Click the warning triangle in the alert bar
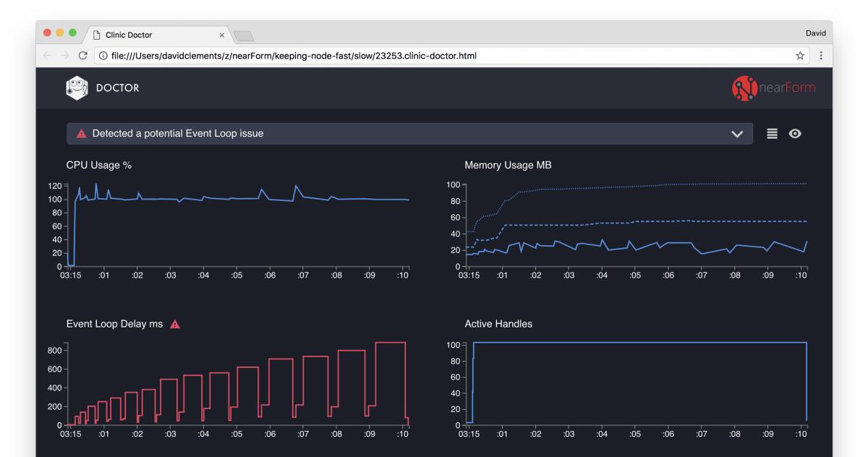Image resolution: width=868 pixels, height=457 pixels. tap(81, 132)
